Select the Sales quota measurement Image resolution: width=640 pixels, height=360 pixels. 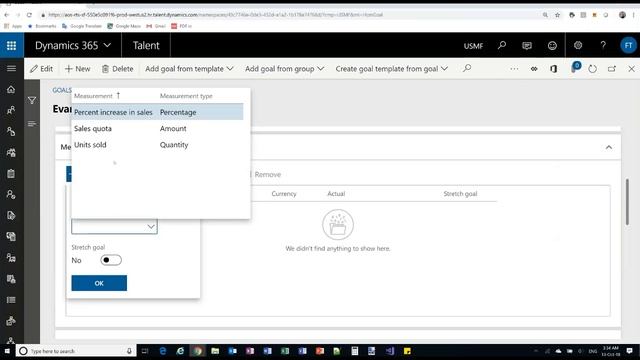point(93,129)
